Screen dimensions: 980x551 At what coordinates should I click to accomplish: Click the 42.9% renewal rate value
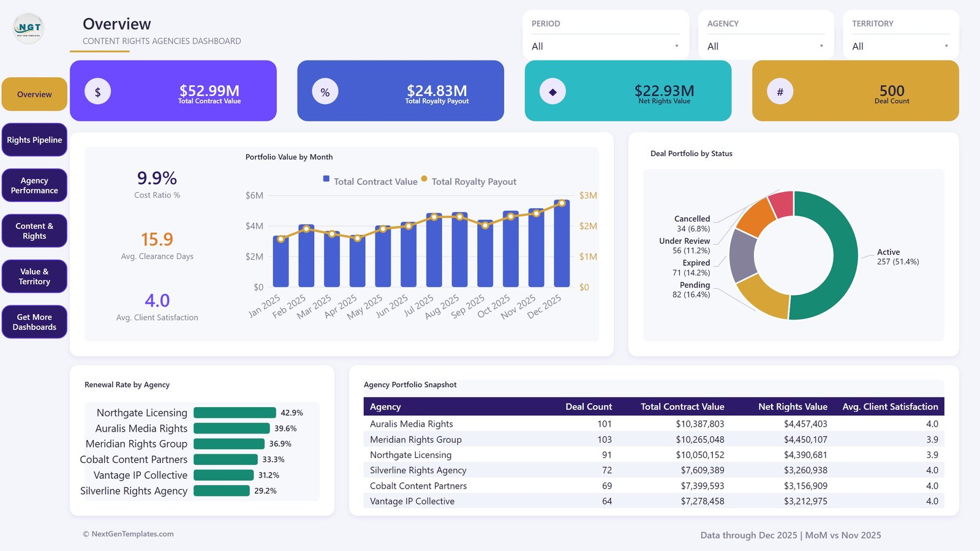(x=292, y=413)
